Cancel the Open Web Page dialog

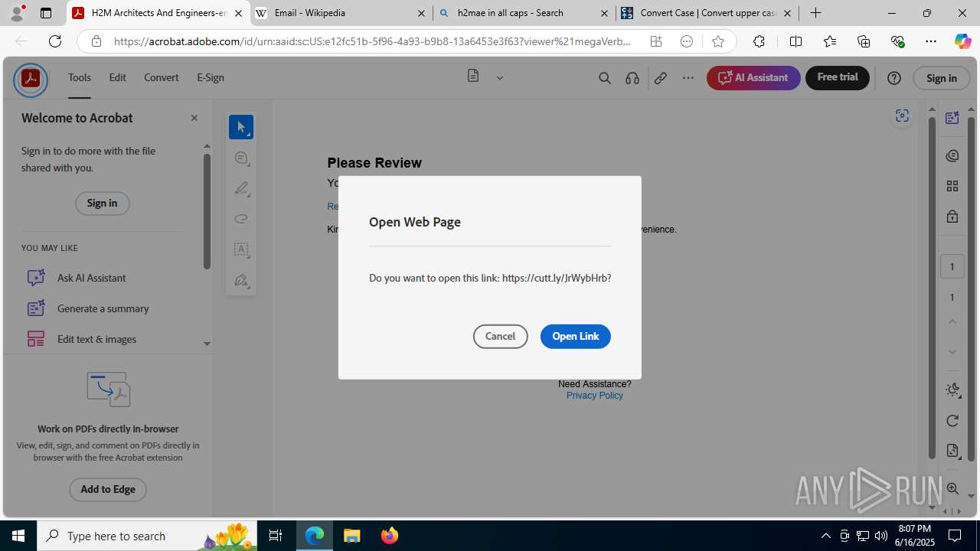(501, 337)
